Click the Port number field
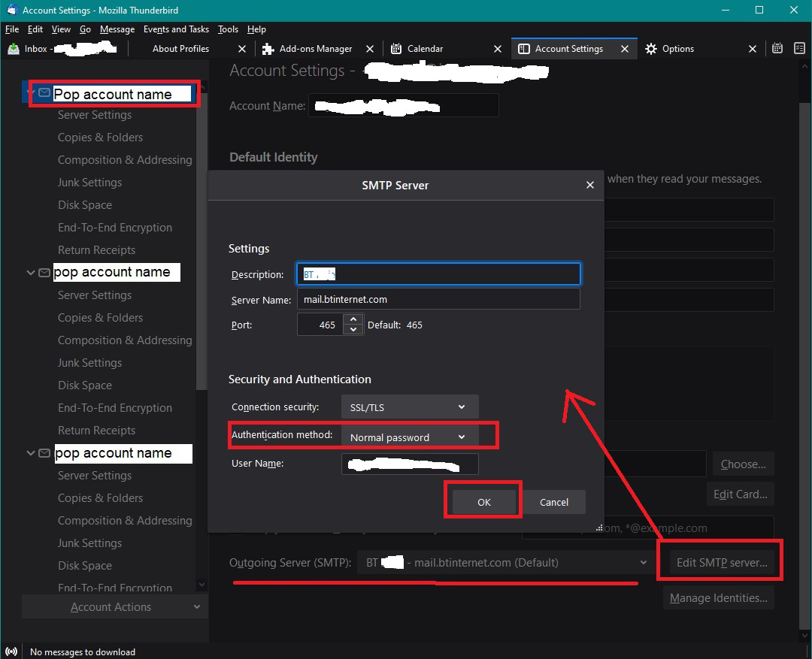Screen dimensions: 812x659 (x=320, y=325)
